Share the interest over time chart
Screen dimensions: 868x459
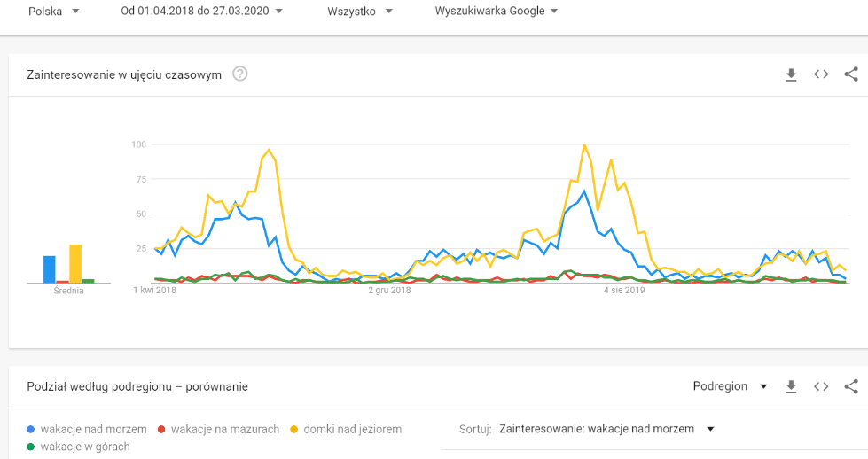click(x=851, y=74)
